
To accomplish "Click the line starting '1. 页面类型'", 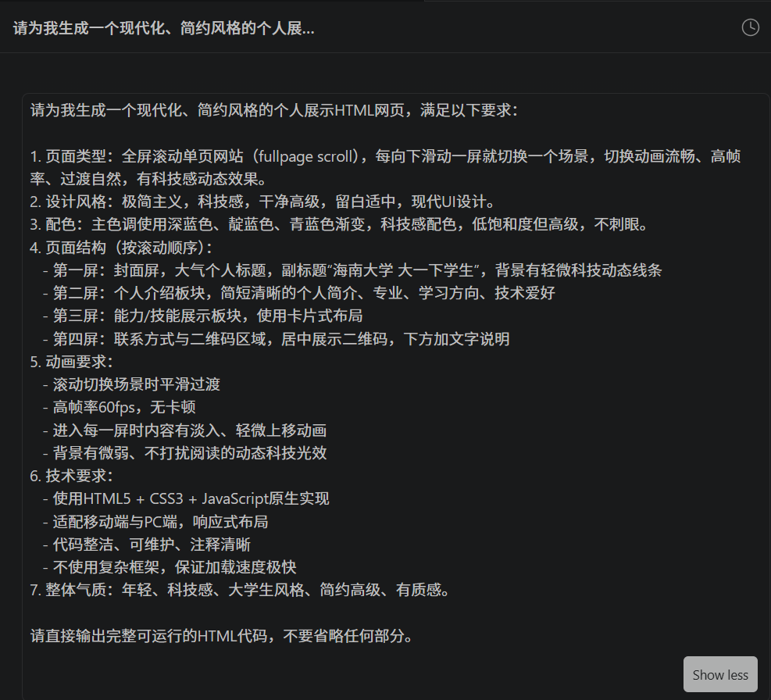I will click(x=386, y=156).
